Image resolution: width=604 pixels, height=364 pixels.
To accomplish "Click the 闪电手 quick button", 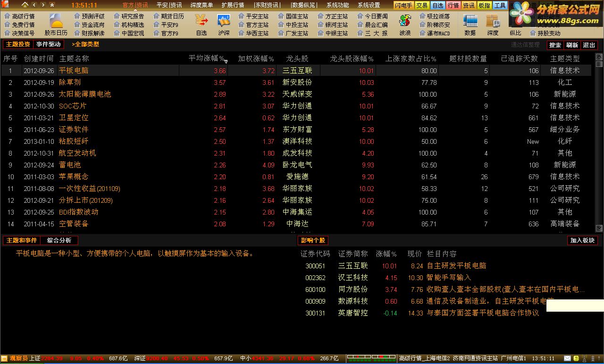I will point(403,5).
